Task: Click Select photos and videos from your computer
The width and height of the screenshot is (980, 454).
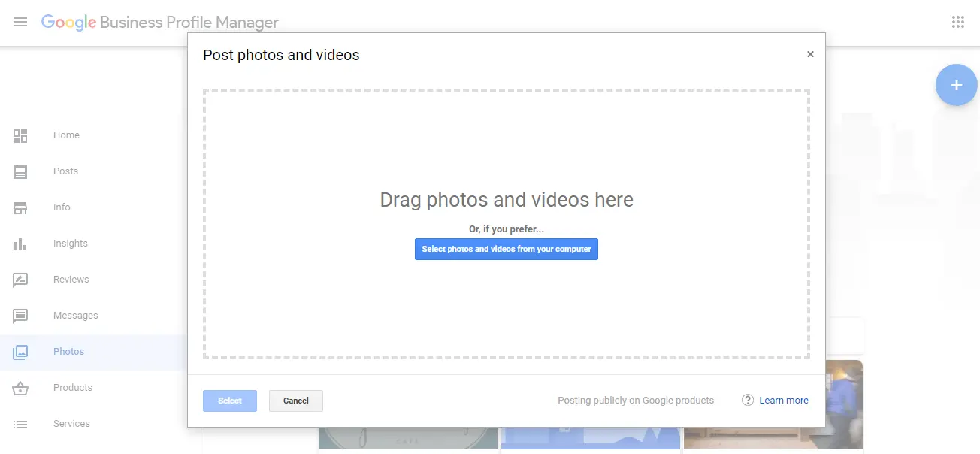Action: pos(506,249)
